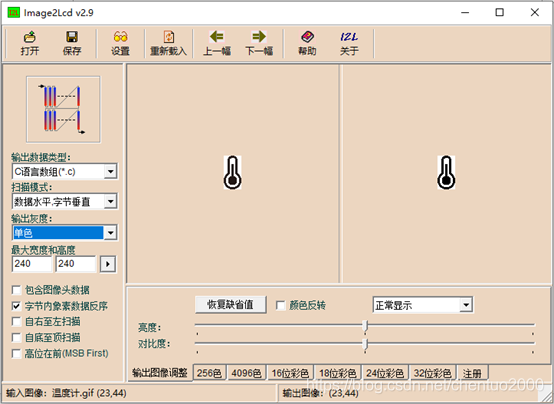Close the Image2Lcd window
554x404 pixels.
(535, 13)
